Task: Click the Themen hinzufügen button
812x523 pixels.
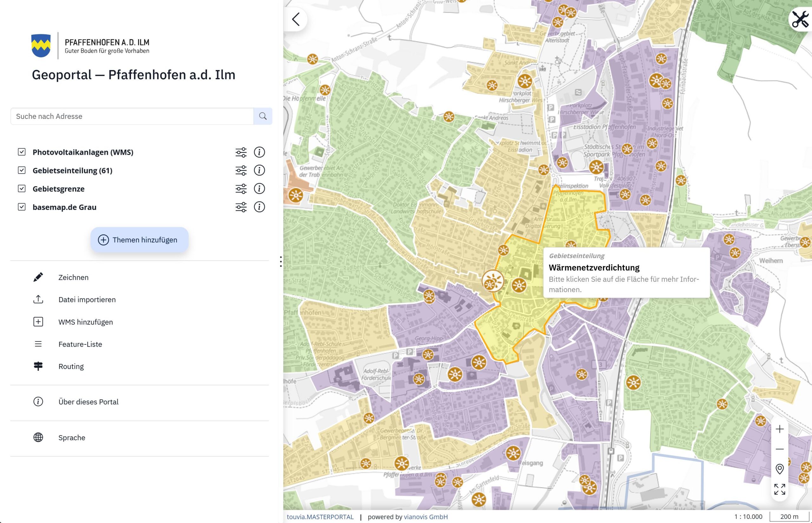Action: click(x=139, y=240)
